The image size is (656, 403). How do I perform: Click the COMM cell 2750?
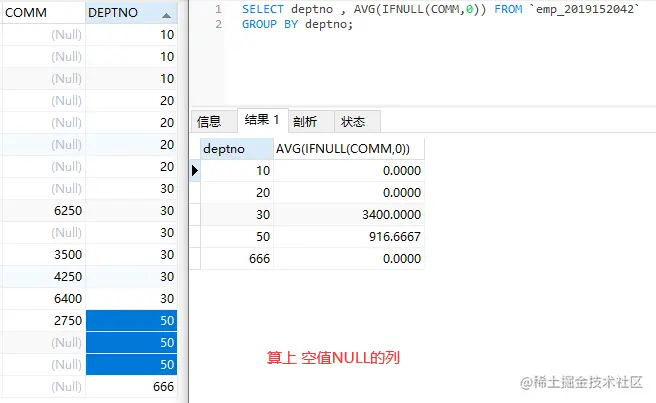coord(43,321)
